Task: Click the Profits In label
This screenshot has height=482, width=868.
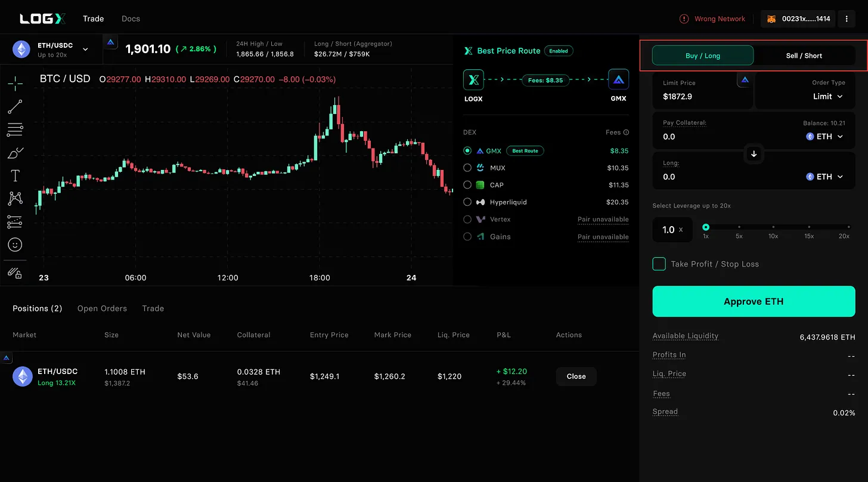Action: point(669,354)
